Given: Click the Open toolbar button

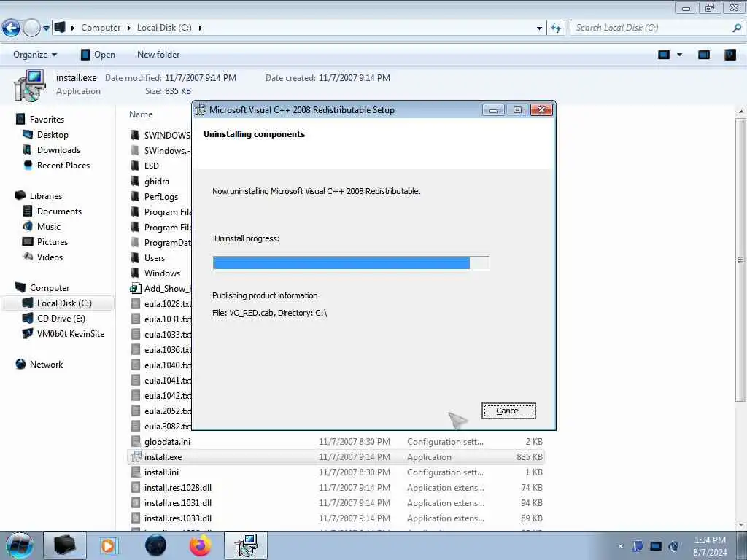Looking at the screenshot, I should click(98, 55).
